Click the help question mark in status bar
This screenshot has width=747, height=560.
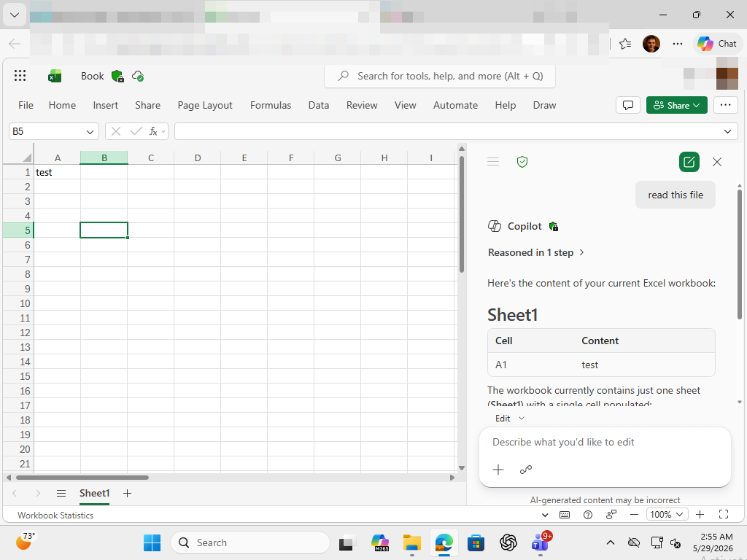588,515
